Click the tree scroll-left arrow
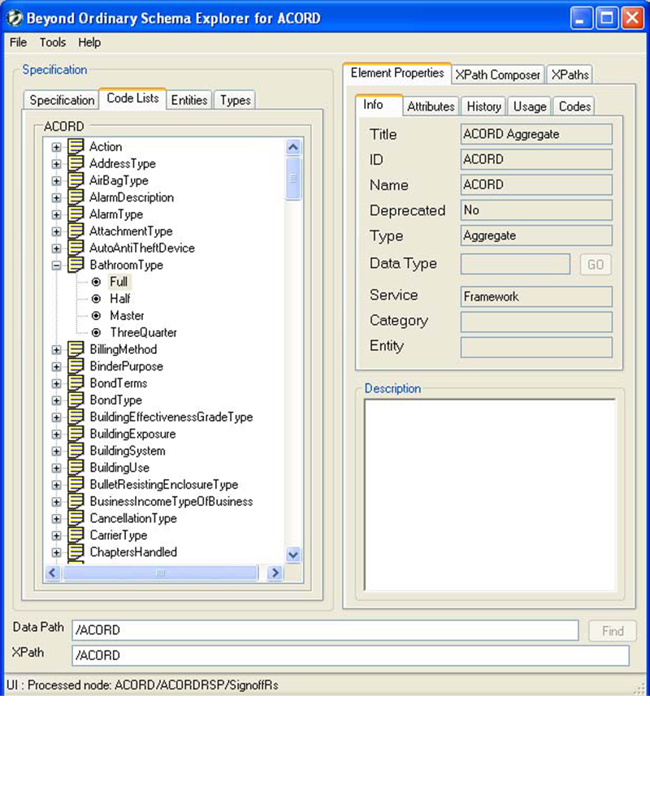Screen dimensions: 650x812 coord(52,572)
